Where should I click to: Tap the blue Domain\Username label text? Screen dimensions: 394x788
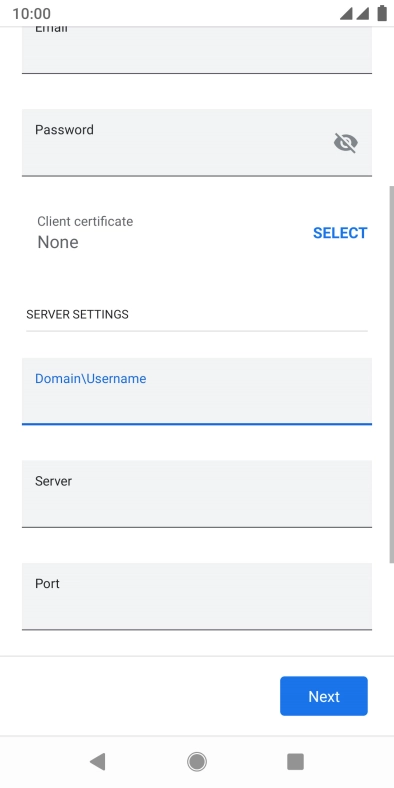point(90,378)
